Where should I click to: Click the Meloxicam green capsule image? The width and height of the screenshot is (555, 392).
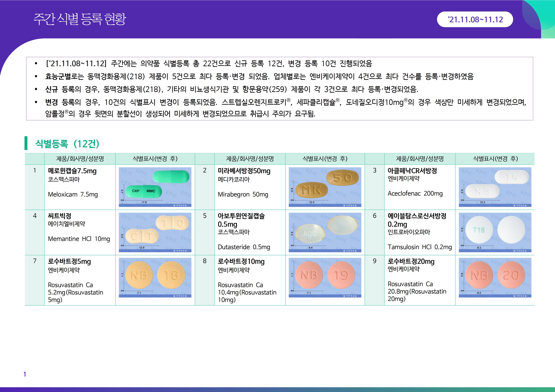click(x=155, y=187)
